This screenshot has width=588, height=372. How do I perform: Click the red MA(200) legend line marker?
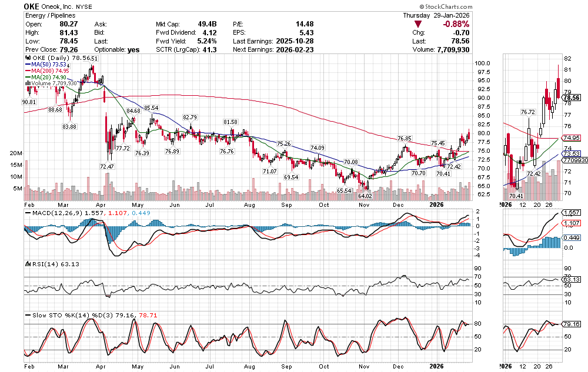(28, 71)
